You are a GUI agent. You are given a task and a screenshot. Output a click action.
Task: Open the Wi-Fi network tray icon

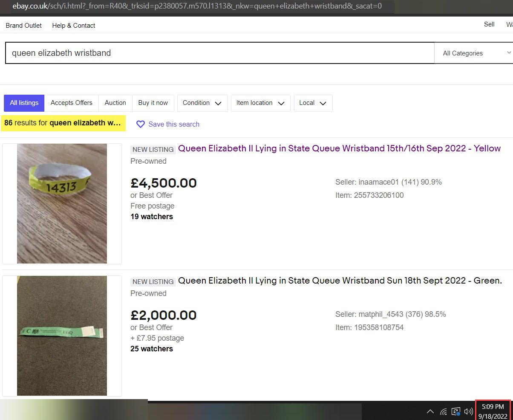[x=444, y=411]
